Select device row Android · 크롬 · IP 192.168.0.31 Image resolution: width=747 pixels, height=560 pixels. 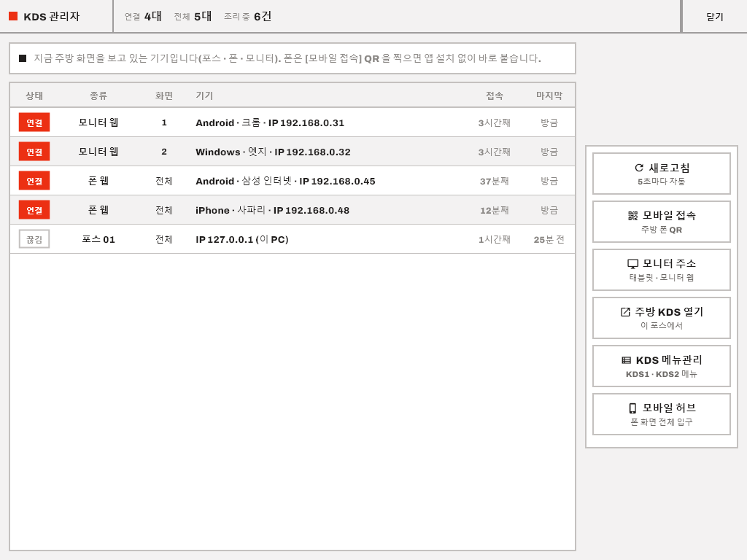[x=293, y=122]
